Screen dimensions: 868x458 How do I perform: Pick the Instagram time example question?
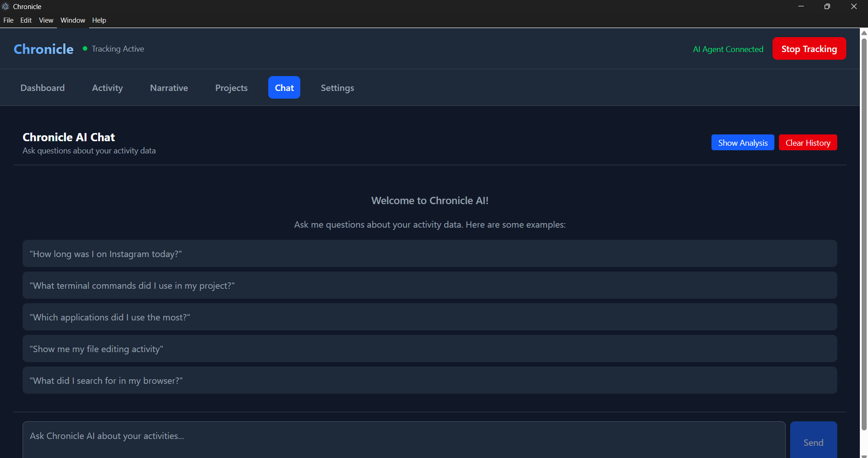[x=430, y=253]
